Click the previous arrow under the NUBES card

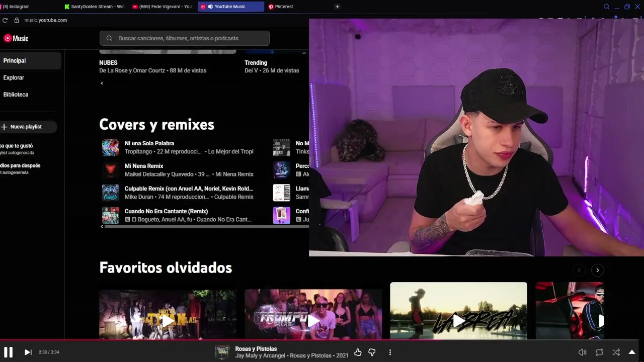tap(102, 83)
